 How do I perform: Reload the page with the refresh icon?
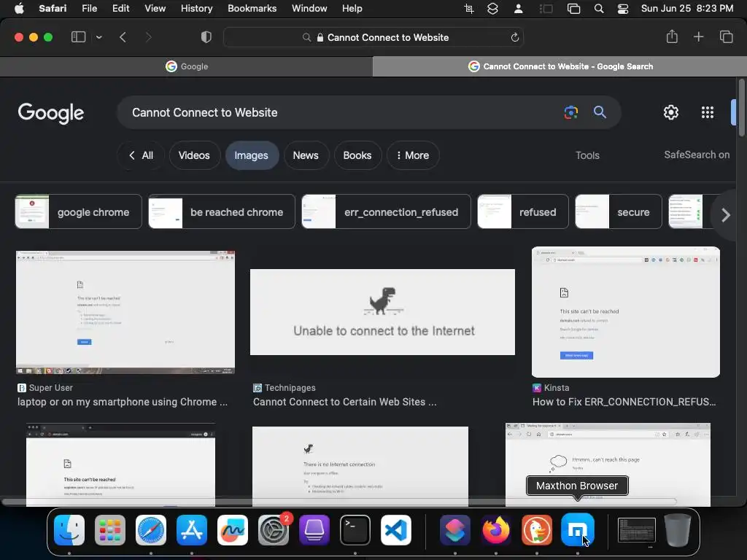coord(514,37)
